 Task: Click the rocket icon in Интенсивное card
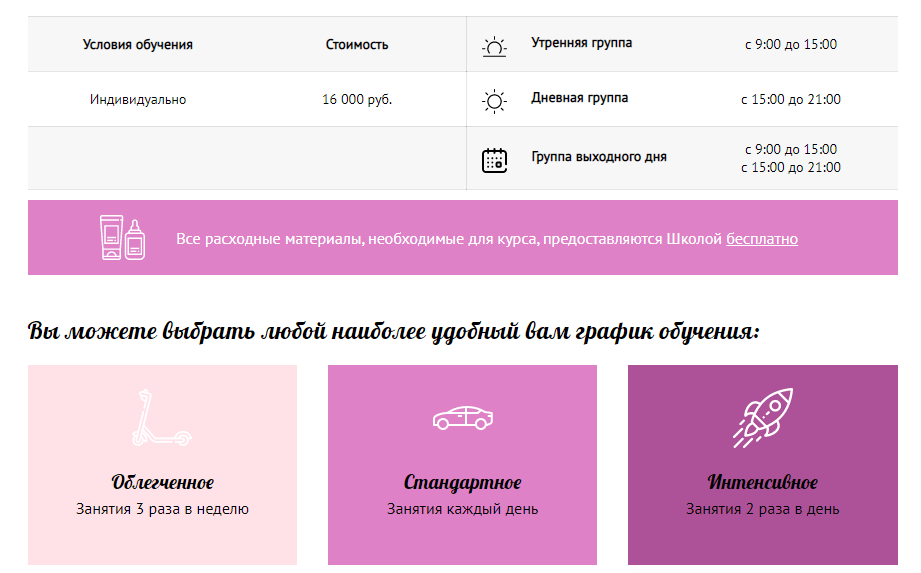click(762, 417)
